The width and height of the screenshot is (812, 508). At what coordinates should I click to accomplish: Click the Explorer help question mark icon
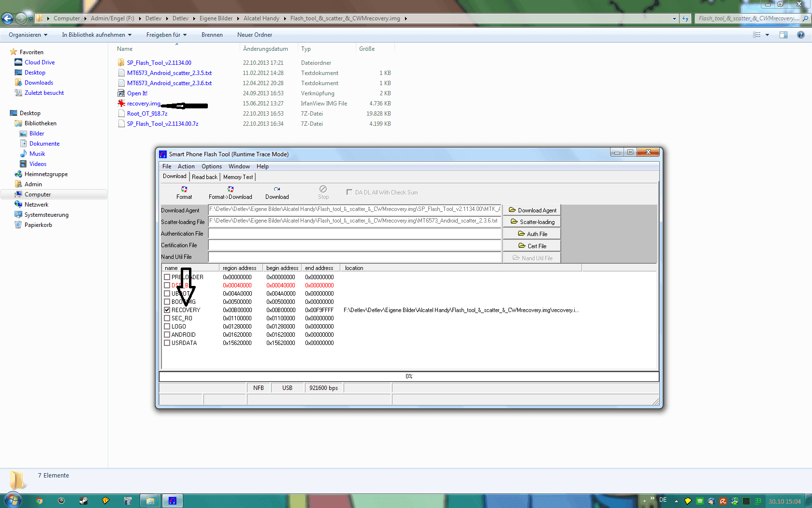[x=801, y=35]
